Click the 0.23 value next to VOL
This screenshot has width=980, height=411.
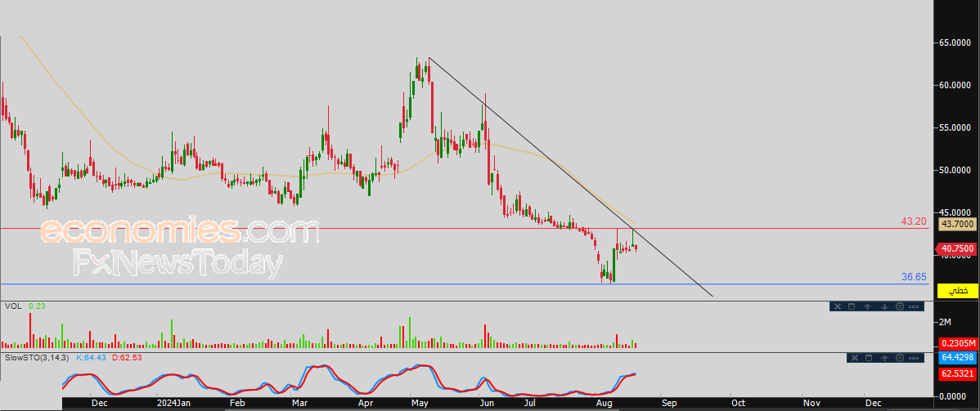(x=36, y=306)
